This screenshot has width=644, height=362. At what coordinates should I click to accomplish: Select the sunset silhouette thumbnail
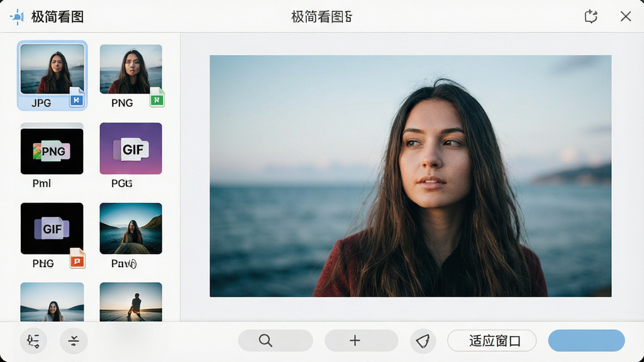[x=131, y=302]
